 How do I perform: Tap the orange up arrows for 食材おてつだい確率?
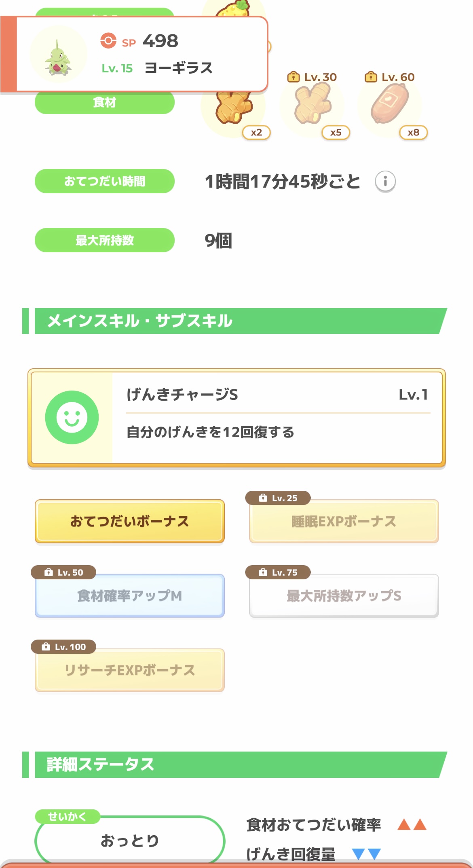412,824
